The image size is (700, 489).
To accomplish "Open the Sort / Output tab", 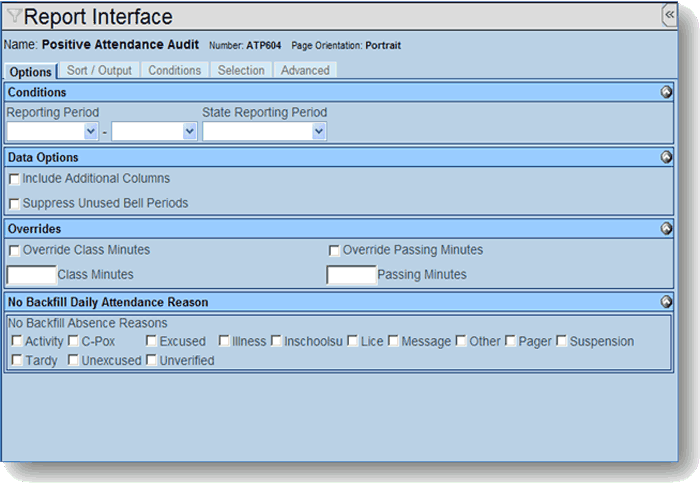I will coord(99,71).
